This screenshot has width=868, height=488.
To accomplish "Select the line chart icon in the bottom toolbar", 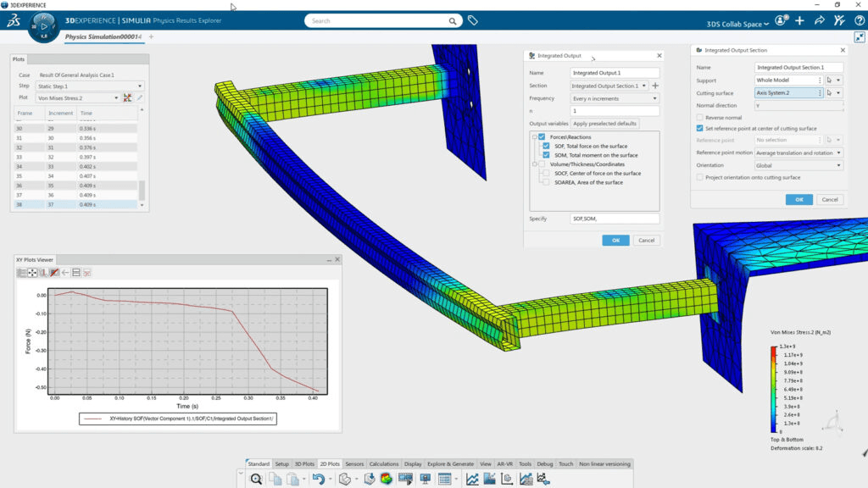I will pyautogui.click(x=471, y=477).
